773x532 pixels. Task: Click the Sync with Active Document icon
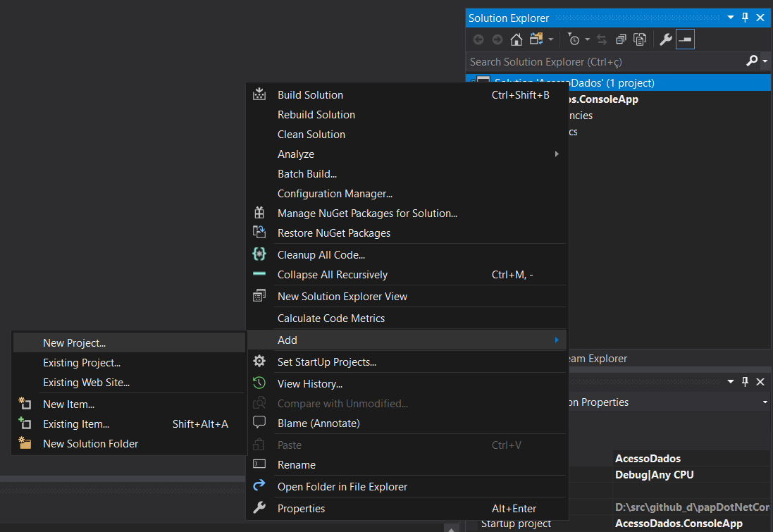(x=602, y=39)
